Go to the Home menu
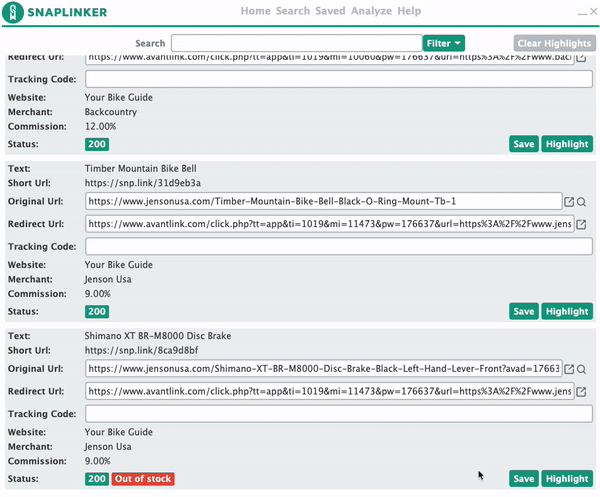 (255, 11)
